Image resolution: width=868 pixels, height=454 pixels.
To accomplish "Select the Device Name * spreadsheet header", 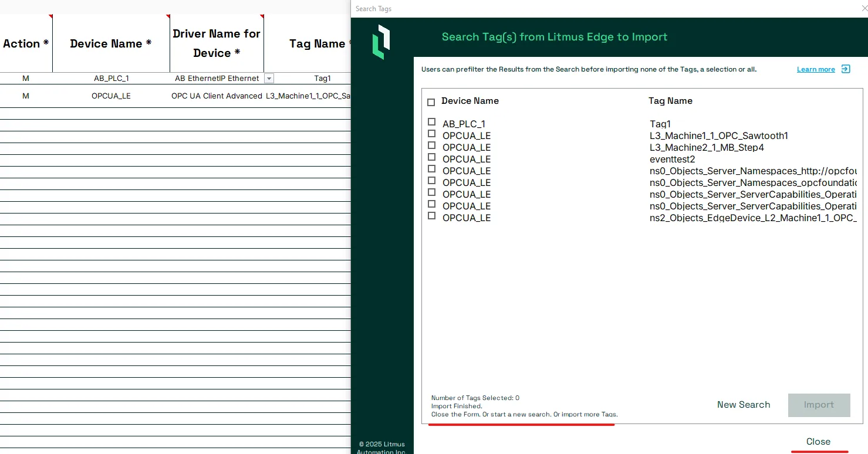I will tap(111, 43).
